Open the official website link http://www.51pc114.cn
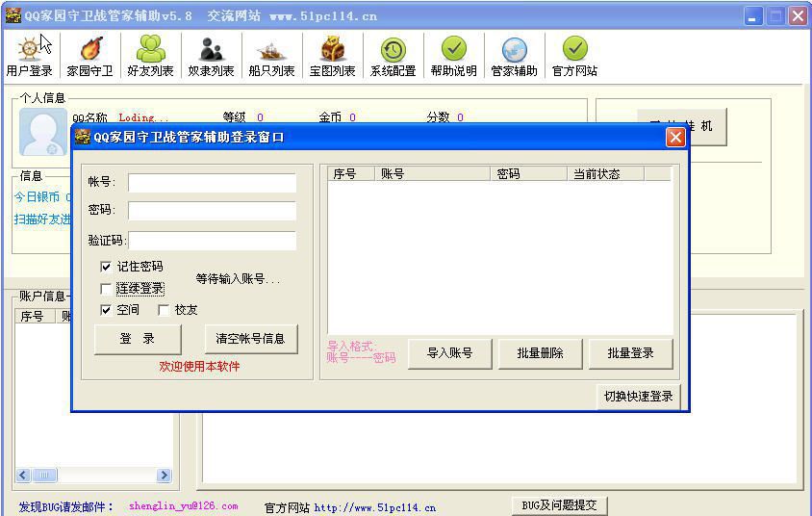The width and height of the screenshot is (812, 516). pos(375,507)
